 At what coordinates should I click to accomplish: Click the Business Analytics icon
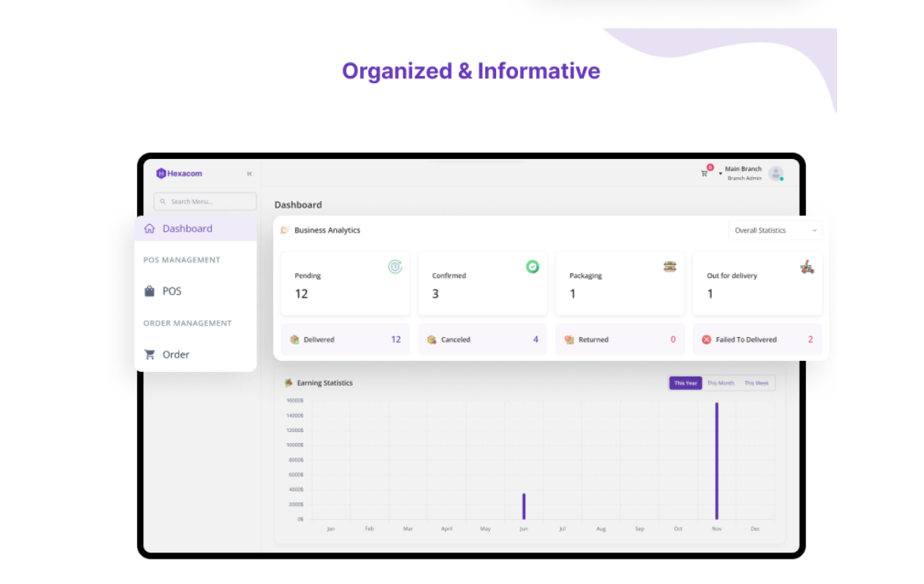[x=285, y=230]
